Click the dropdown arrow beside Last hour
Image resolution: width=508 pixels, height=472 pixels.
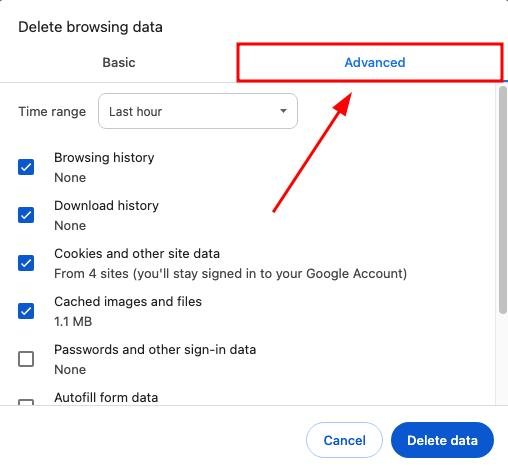[x=283, y=111]
